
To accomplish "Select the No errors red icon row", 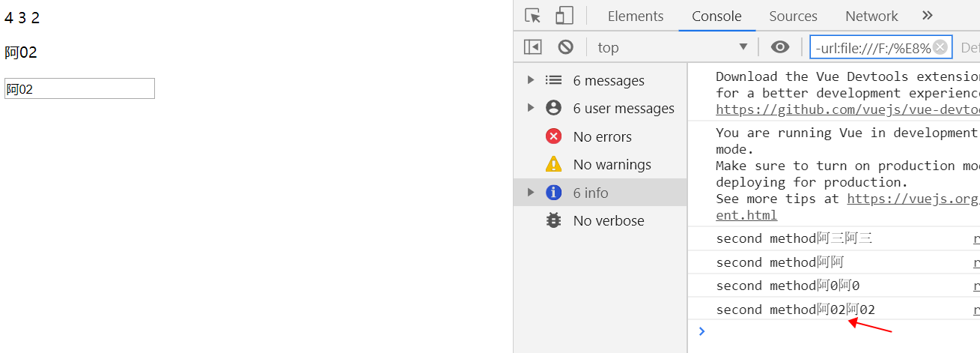I will pos(600,136).
